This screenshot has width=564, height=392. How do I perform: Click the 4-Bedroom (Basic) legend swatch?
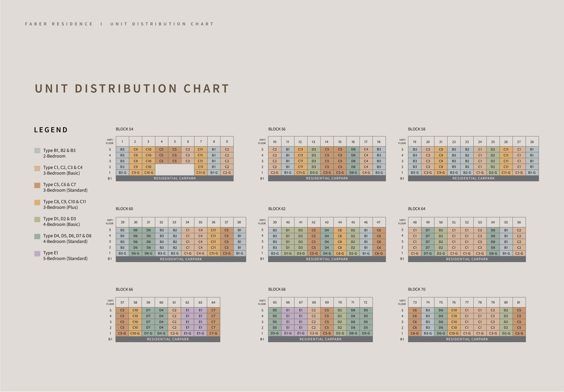tap(37, 219)
